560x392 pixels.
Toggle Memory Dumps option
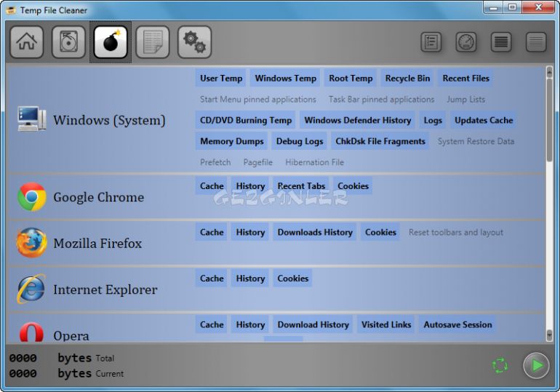(x=232, y=141)
